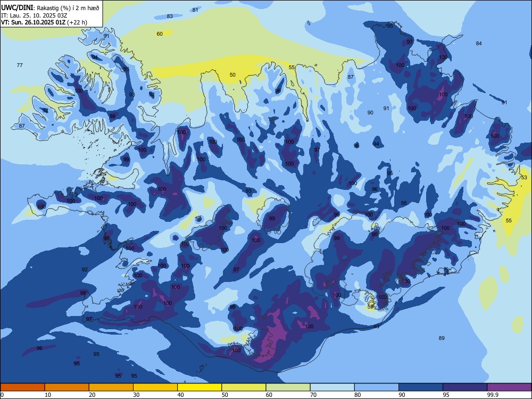Select the map value '50' in the northern yellow area

[x=232, y=74]
